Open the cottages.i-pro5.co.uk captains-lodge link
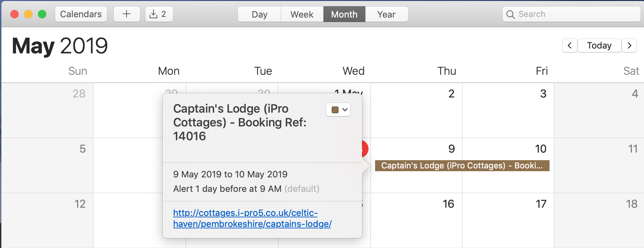The width and height of the screenshot is (644, 248). pyautogui.click(x=252, y=218)
